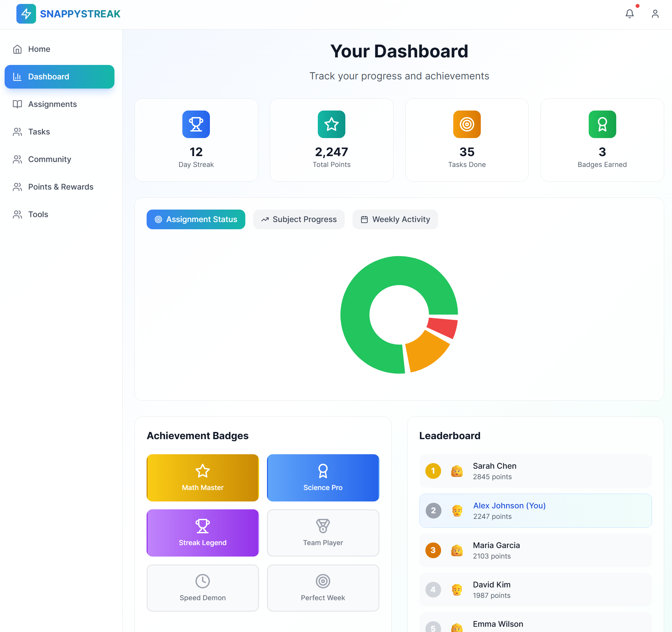Screen dimensions: 672x632
Task: Open Assignments in the sidebar
Action: coord(52,104)
